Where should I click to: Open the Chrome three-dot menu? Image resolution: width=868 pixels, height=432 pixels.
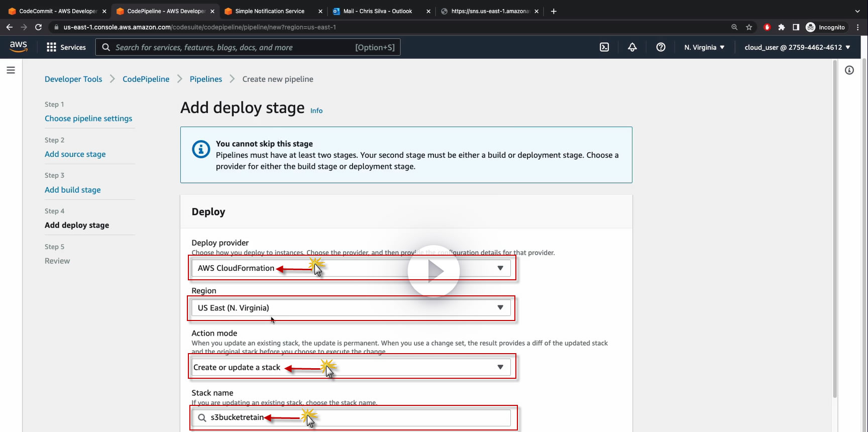[x=858, y=27]
